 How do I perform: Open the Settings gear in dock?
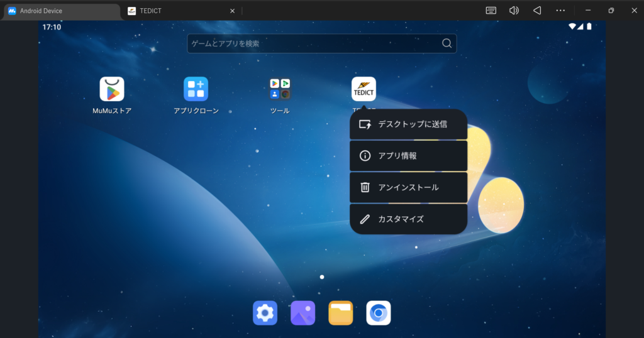[x=265, y=313]
